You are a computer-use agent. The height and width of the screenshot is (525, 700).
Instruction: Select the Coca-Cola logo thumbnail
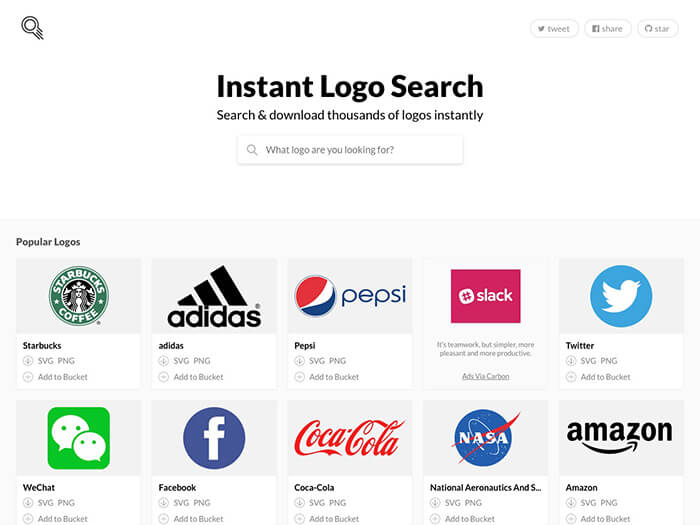click(x=350, y=438)
